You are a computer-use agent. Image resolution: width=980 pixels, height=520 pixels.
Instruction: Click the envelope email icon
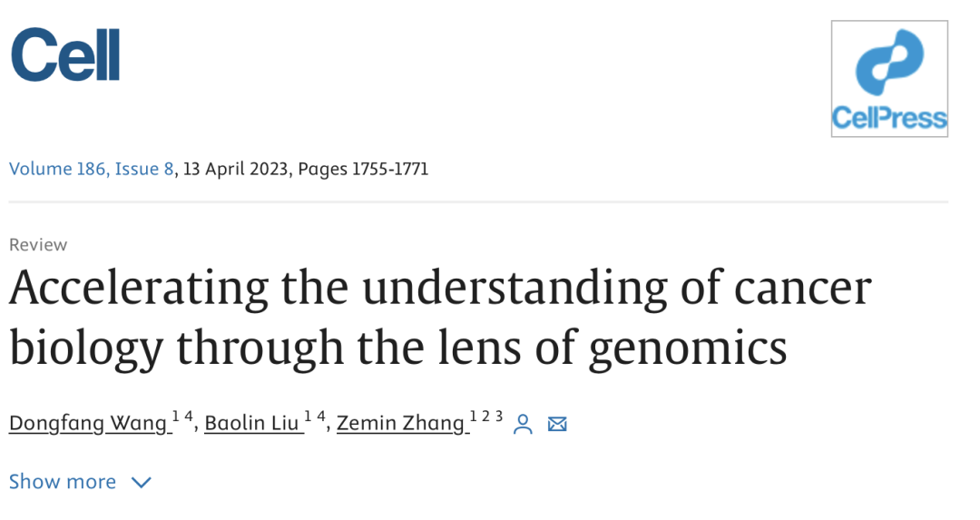pos(557,425)
